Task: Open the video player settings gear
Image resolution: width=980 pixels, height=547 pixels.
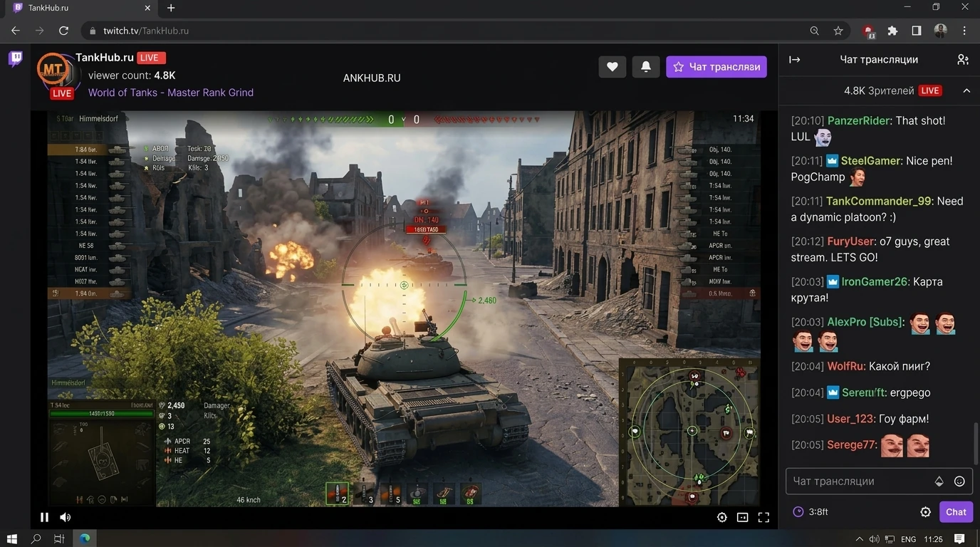Action: point(722,518)
